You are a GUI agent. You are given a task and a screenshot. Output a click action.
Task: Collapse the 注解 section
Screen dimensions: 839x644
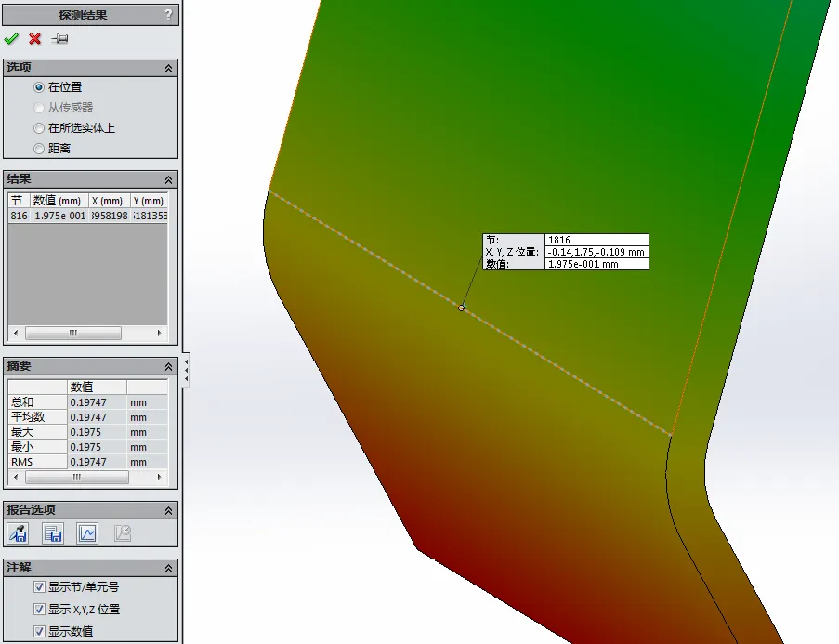click(168, 568)
